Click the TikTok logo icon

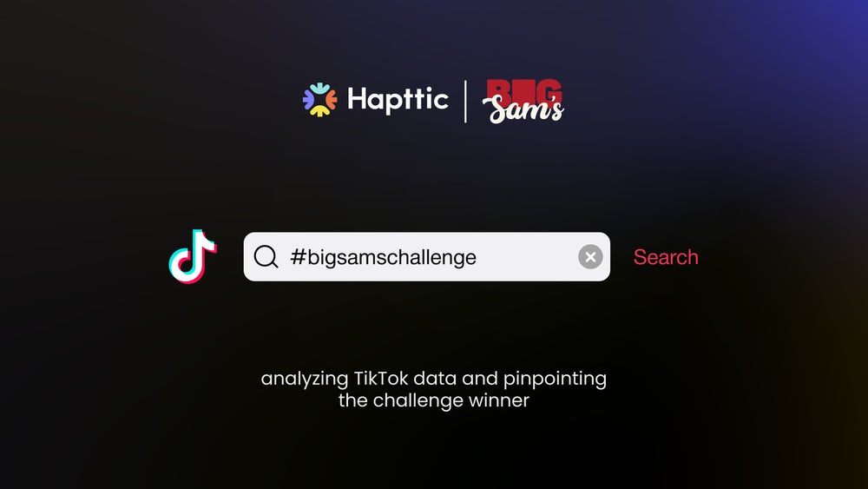pyautogui.click(x=193, y=256)
